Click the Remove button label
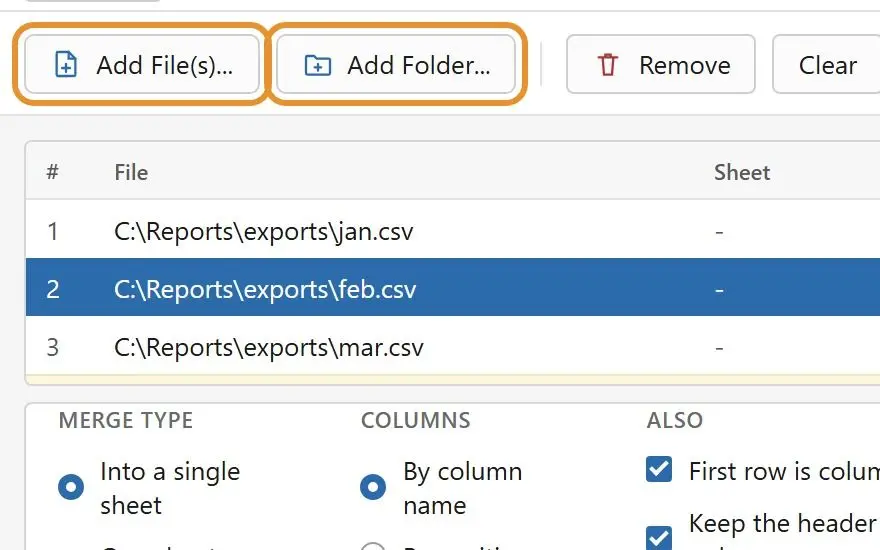 [685, 65]
